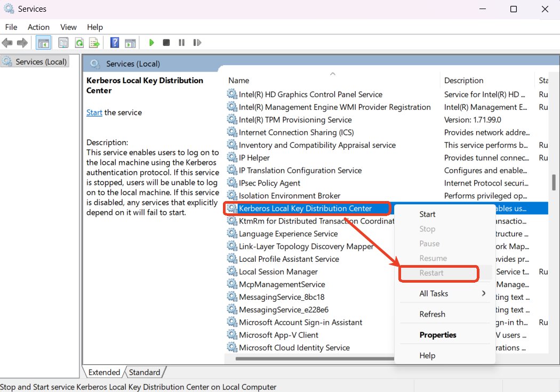Open the File menu

pyautogui.click(x=11, y=27)
